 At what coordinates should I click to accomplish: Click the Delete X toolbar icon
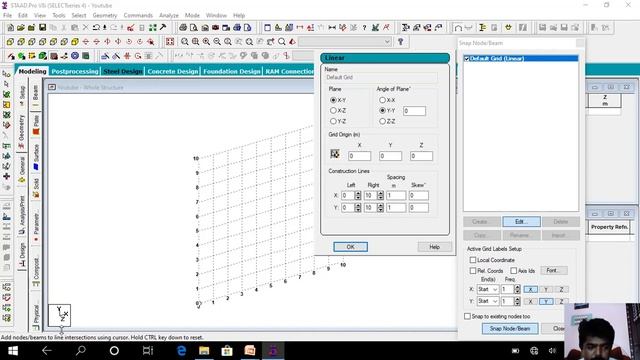(x=85, y=28)
